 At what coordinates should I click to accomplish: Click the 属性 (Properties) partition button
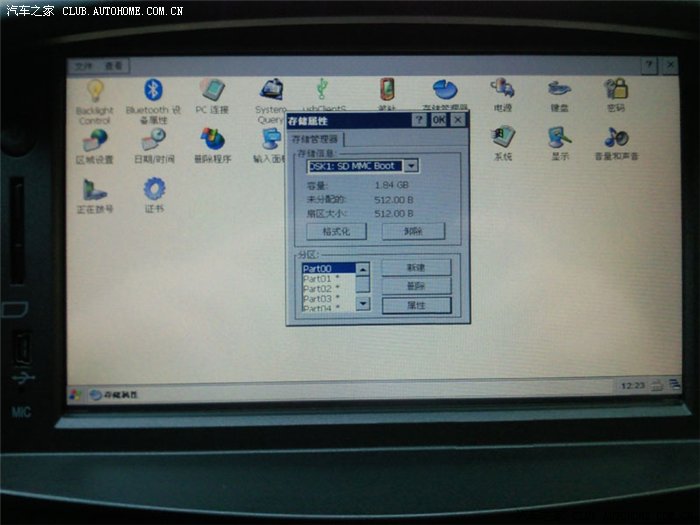tap(416, 305)
